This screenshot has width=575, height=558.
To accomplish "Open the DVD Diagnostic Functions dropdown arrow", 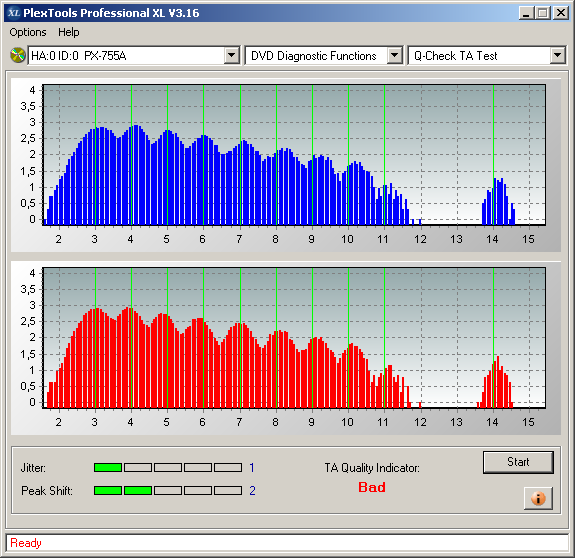I will click(395, 56).
